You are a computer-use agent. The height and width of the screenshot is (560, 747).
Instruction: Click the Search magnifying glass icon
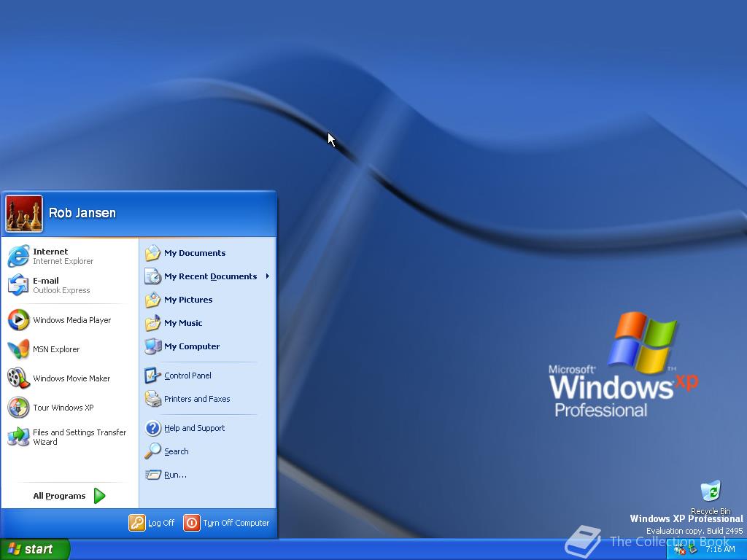152,451
